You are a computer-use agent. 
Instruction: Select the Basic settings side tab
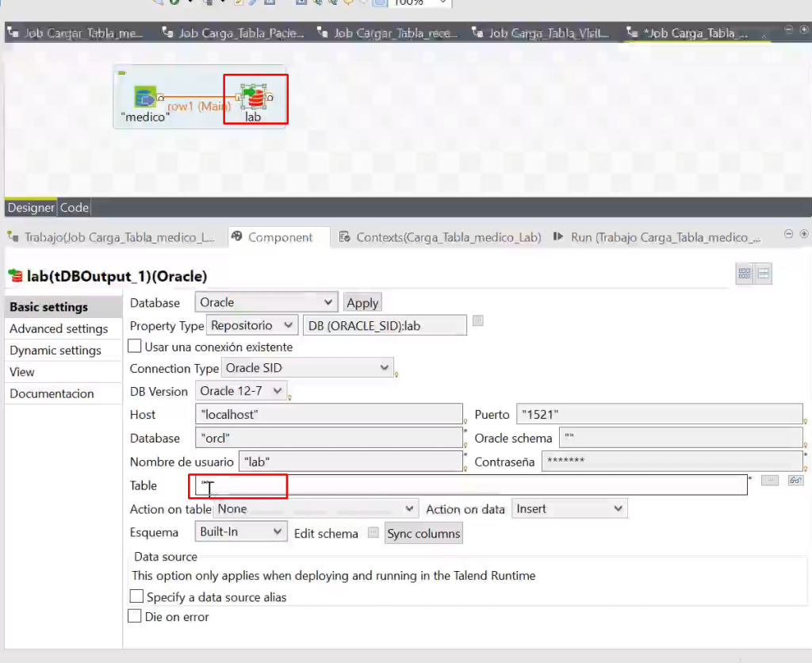[x=63, y=307]
